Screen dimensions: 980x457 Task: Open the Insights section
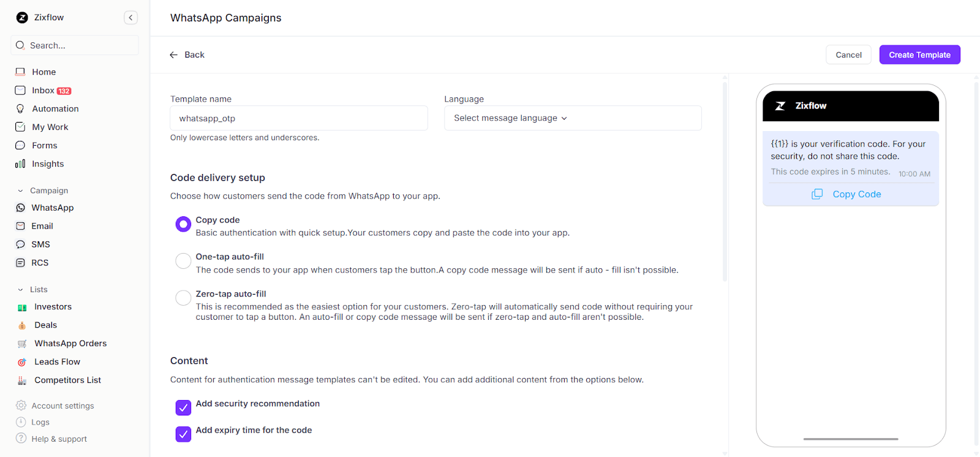tap(47, 164)
